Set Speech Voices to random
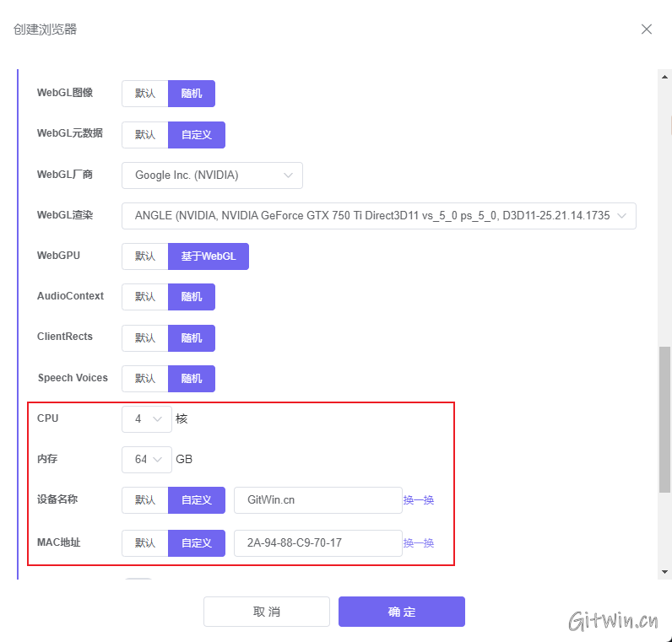Screen dimensions: 672x642 click(192, 379)
